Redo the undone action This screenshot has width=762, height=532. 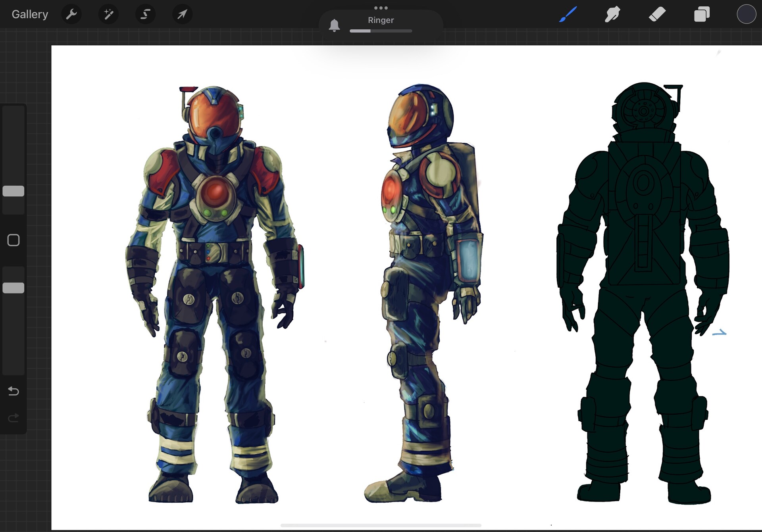click(13, 417)
